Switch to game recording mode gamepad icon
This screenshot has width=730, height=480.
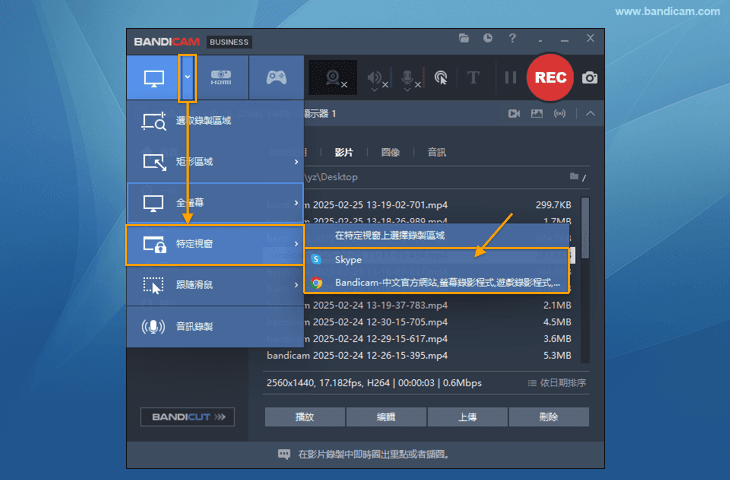click(x=277, y=77)
